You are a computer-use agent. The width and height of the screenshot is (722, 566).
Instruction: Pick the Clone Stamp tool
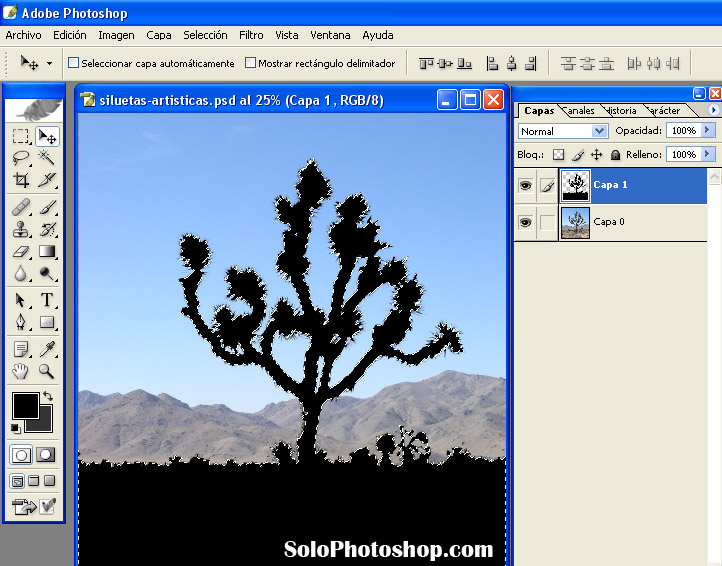click(21, 229)
